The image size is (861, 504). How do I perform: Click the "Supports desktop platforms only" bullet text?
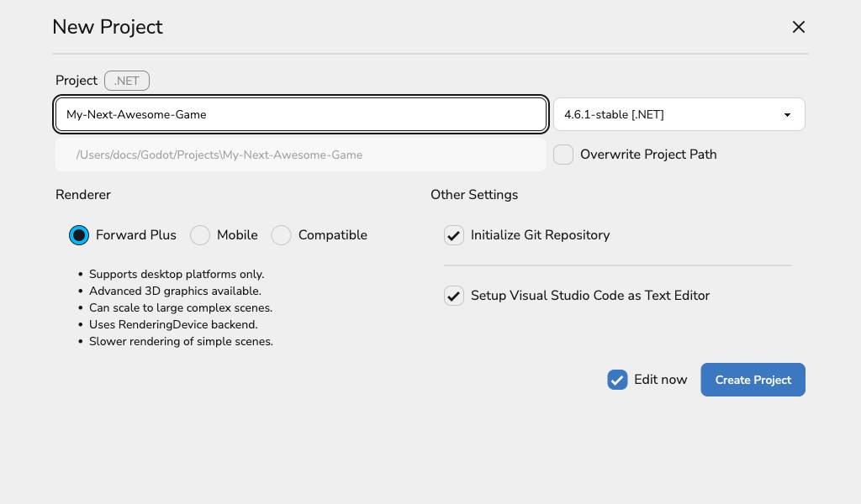(x=177, y=274)
